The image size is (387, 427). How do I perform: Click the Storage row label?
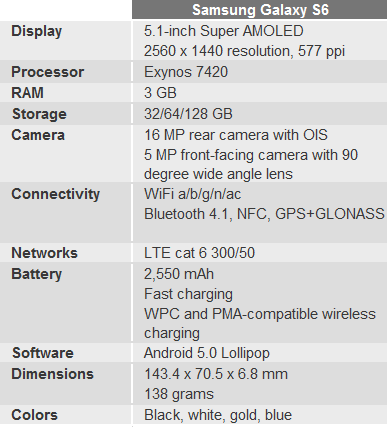pos(39,114)
